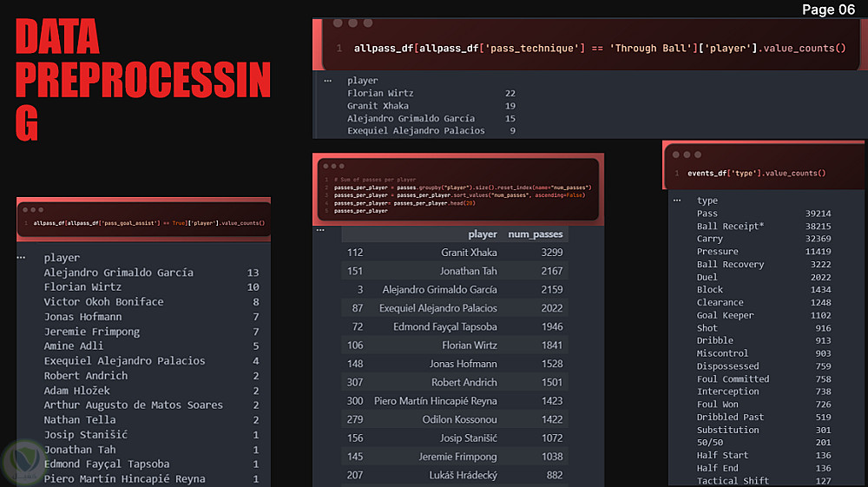
Task: Click row index 307 for Robert Andrich
Action: pos(355,383)
